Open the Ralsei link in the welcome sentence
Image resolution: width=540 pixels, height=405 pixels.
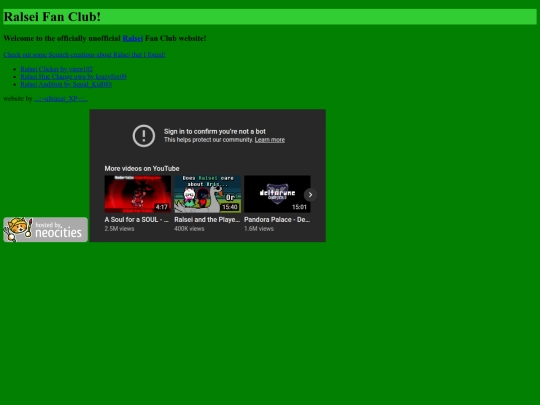click(x=133, y=38)
